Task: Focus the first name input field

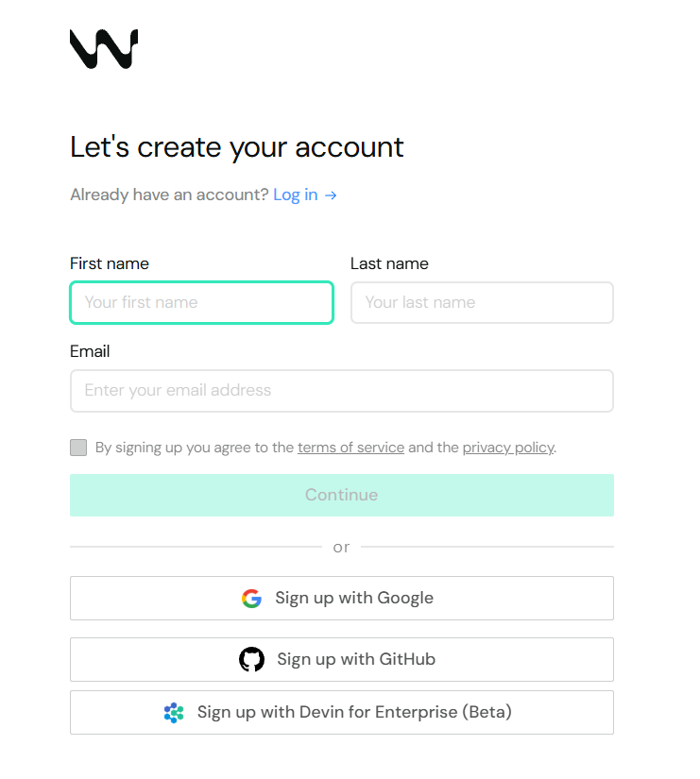Action: pos(201,303)
